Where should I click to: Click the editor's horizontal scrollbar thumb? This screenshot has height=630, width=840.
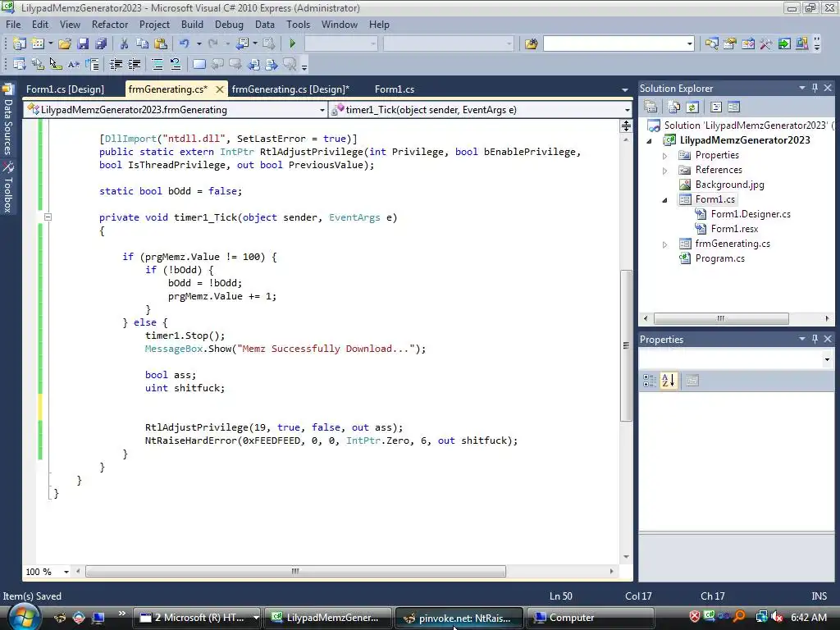click(295, 572)
